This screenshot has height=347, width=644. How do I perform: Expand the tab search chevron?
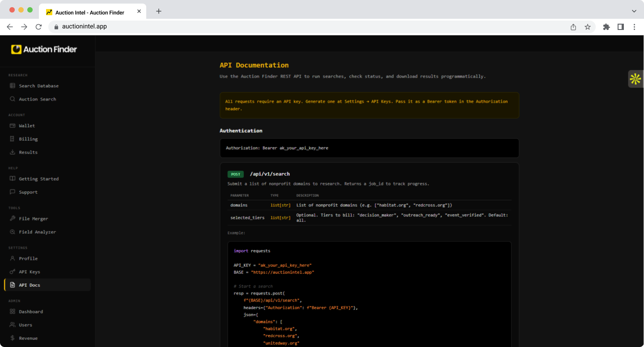pos(634,11)
